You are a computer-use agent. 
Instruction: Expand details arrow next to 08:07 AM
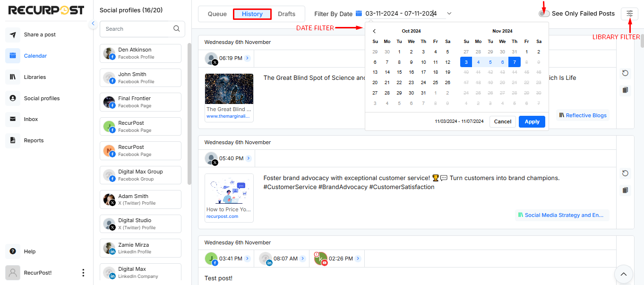click(303, 259)
